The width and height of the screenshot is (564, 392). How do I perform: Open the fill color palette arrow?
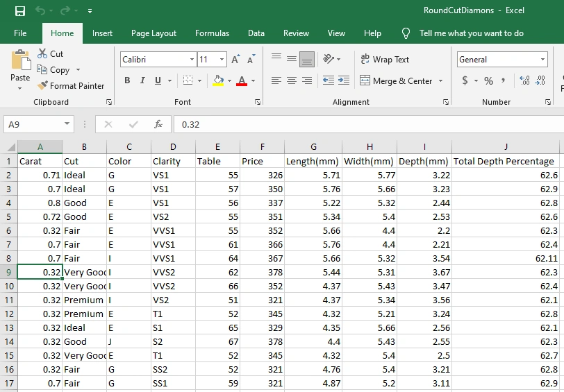[229, 81]
